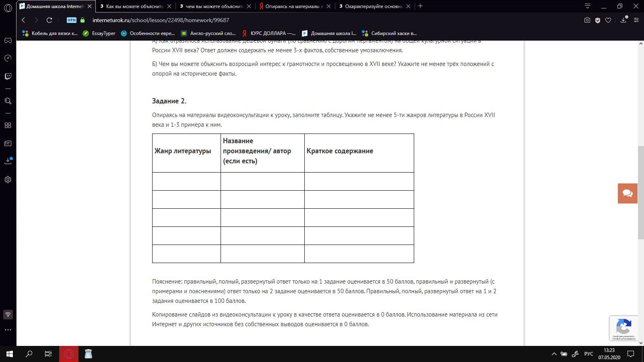Image resolution: width=644 pixels, height=362 pixels.
Task: Open the Twitch panel in the sidebar
Action: coord(8,76)
